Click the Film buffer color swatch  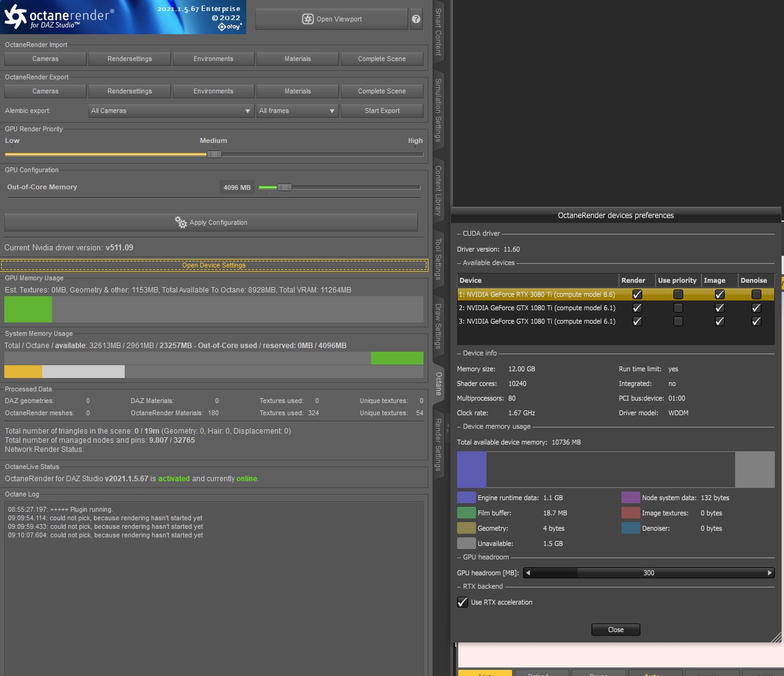click(466, 513)
